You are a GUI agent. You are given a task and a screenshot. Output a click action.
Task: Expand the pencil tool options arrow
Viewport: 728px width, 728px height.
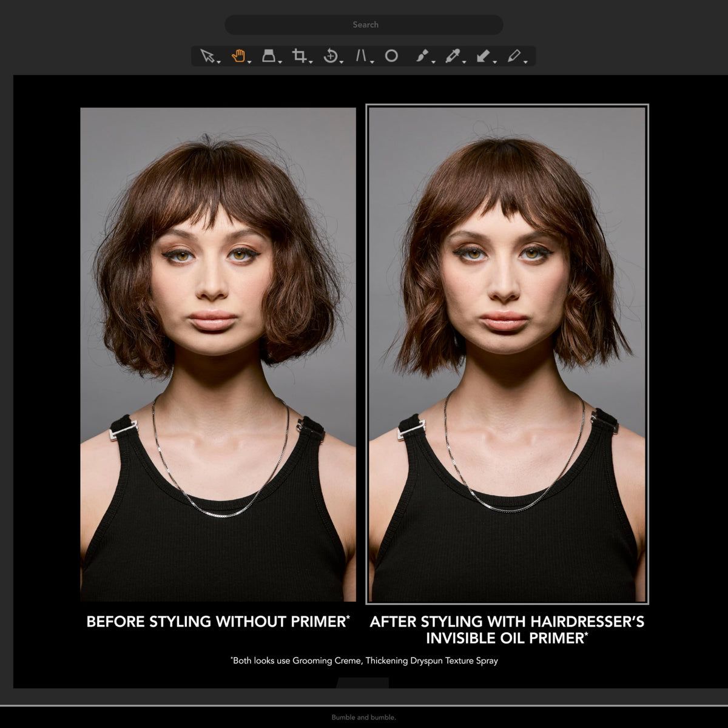pos(525,62)
